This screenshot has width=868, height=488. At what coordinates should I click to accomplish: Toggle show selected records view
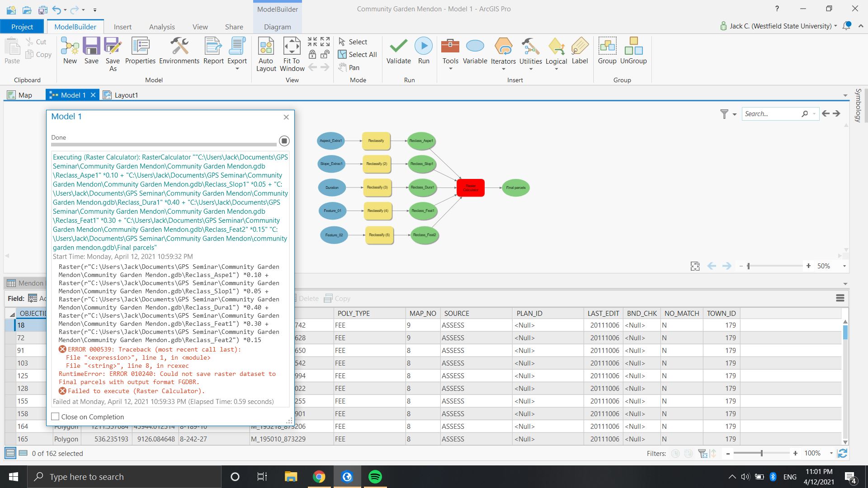pyautogui.click(x=23, y=453)
